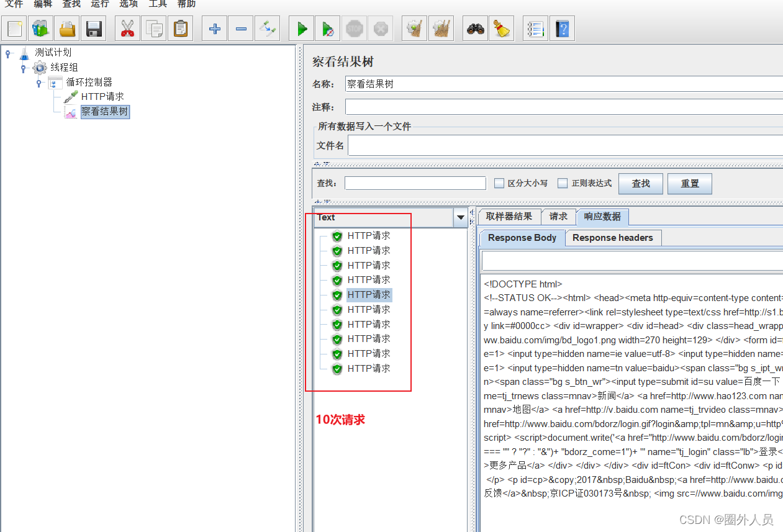Open the 工具 menu

point(158,4)
